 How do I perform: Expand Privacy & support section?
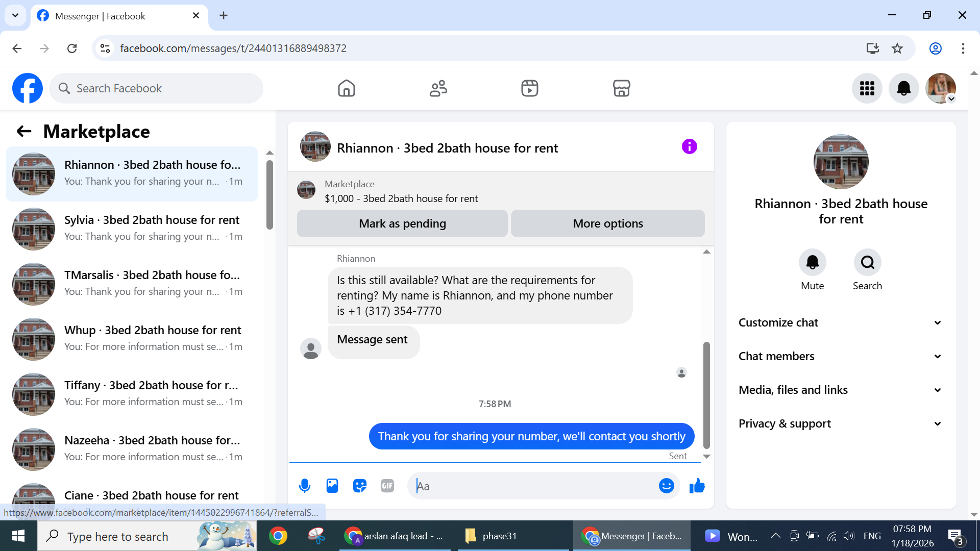click(x=840, y=423)
